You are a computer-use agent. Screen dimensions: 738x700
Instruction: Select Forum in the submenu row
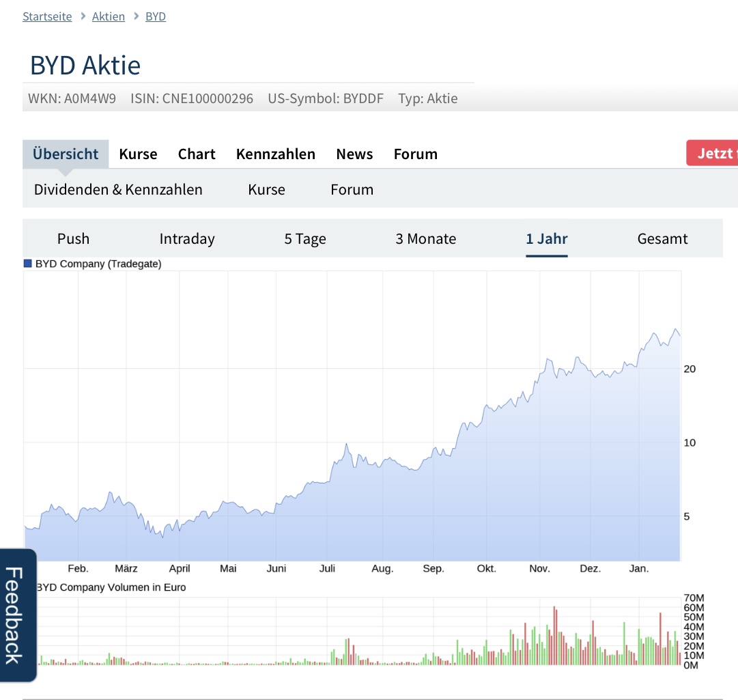[352, 189]
